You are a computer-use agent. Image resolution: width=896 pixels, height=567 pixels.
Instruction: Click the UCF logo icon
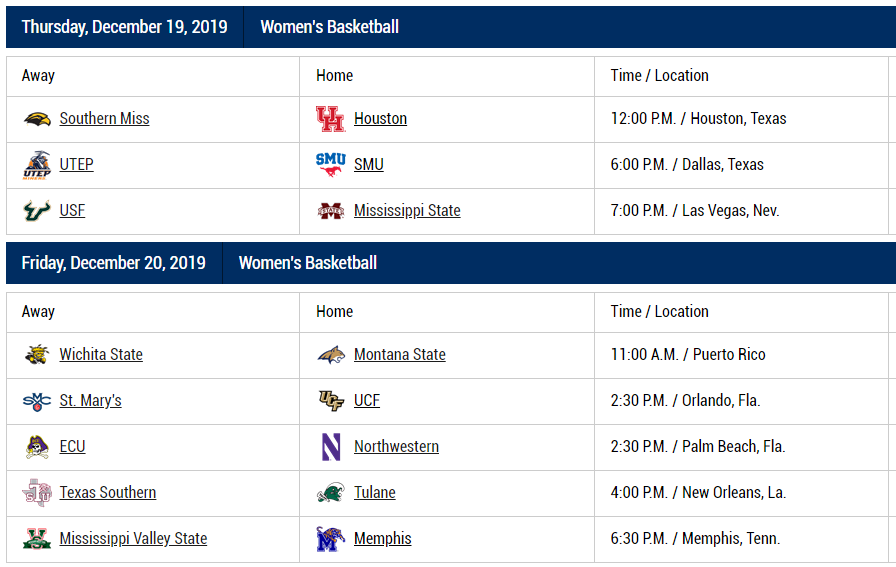coord(331,401)
